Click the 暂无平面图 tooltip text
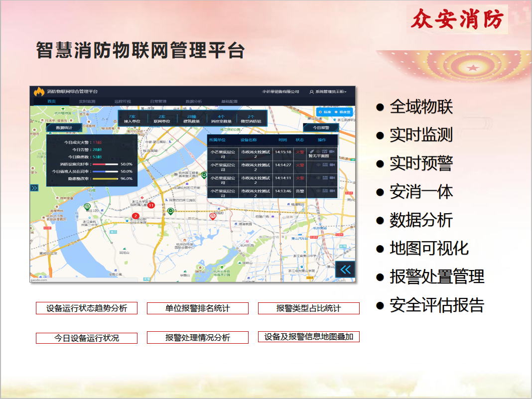 click(319, 156)
